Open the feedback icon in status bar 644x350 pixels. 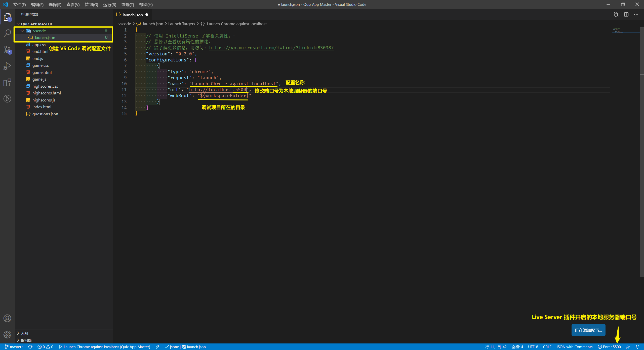pyautogui.click(x=628, y=347)
